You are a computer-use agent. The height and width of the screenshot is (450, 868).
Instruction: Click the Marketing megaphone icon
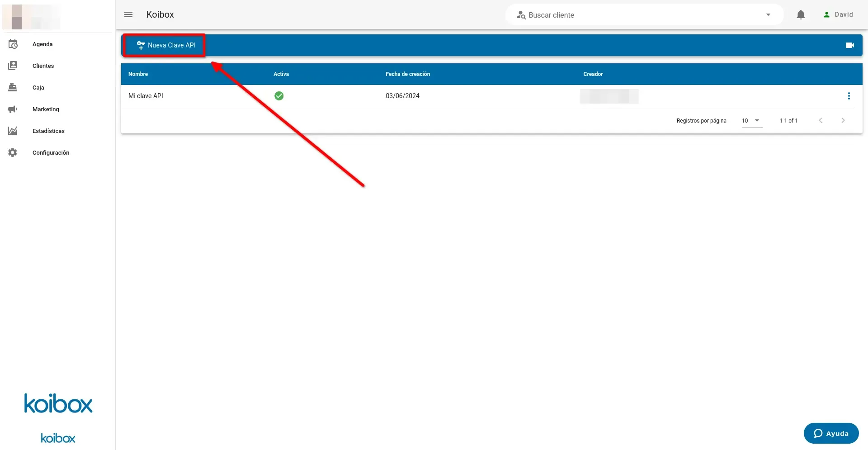(13, 109)
